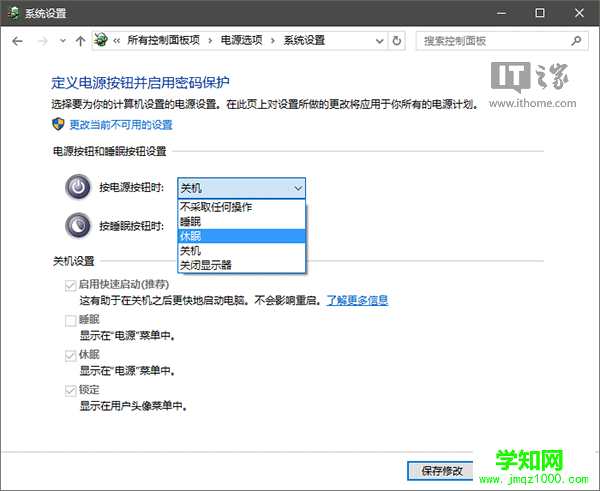
Task: Open 所有控制面板项 breadcrumb
Action: tap(163, 40)
